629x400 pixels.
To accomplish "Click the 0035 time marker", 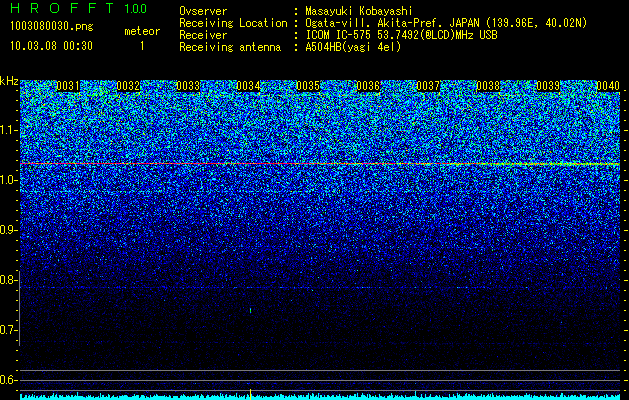I will [308, 86].
